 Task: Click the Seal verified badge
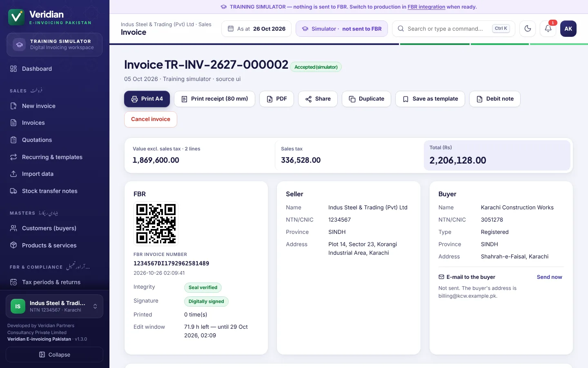203,287
